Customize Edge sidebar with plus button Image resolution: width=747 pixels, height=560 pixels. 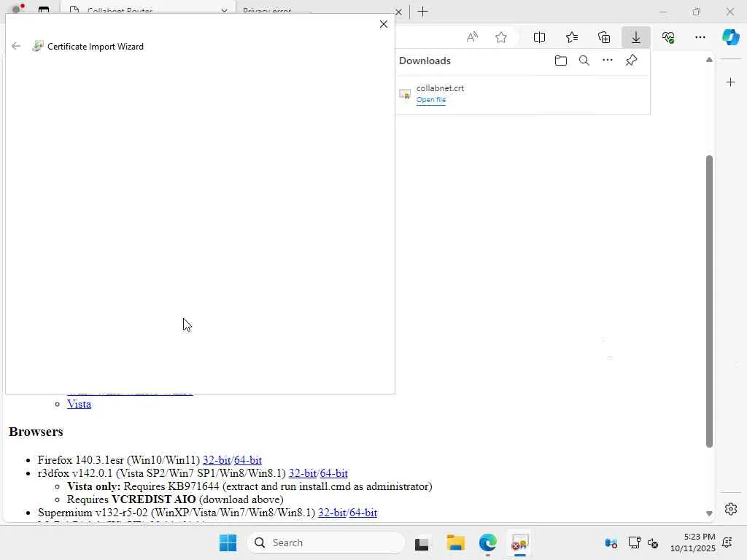point(730,82)
